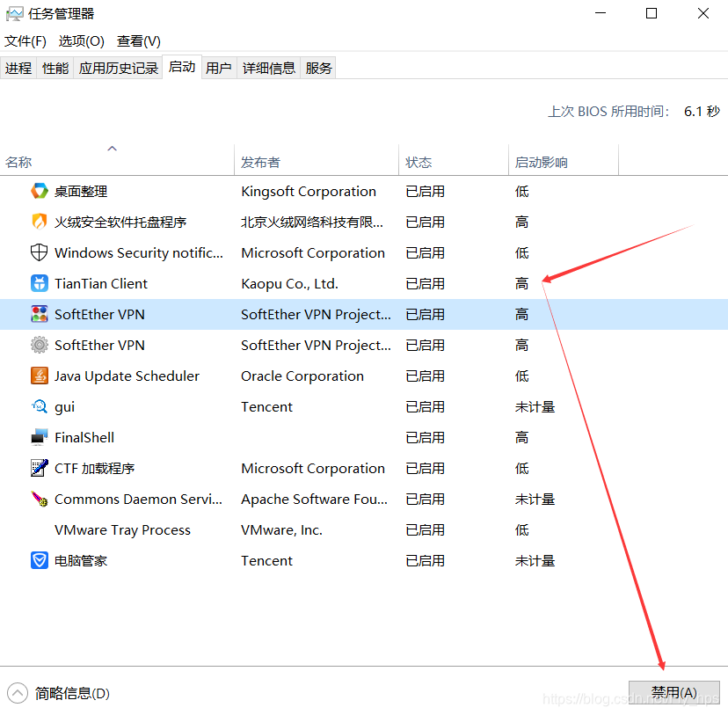Select the 启动 tab
This screenshot has height=715, width=728.
182,67
